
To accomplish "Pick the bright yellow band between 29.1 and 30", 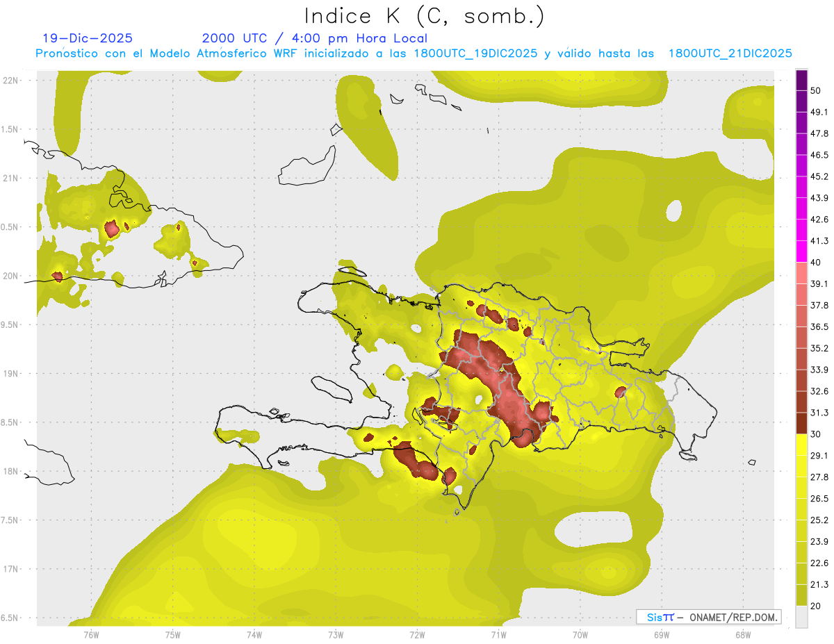I will 801,445.
